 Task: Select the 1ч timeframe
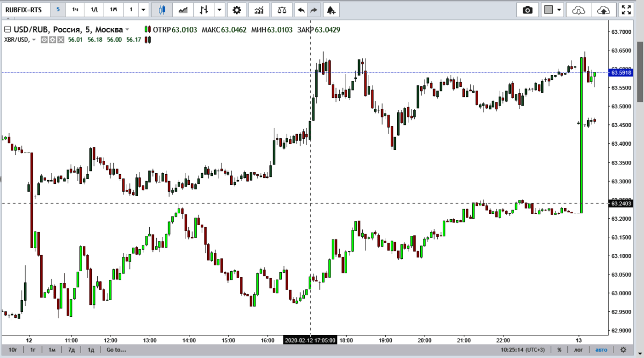(76, 10)
